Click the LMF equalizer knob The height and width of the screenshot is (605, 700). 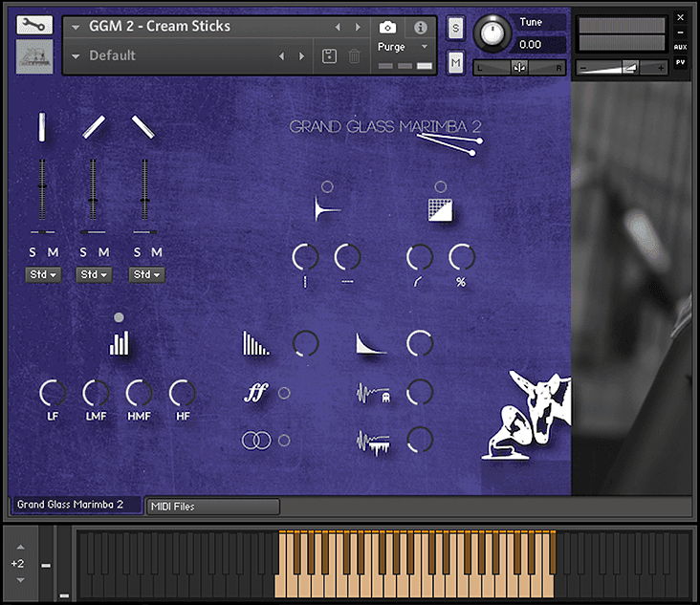pos(96,393)
